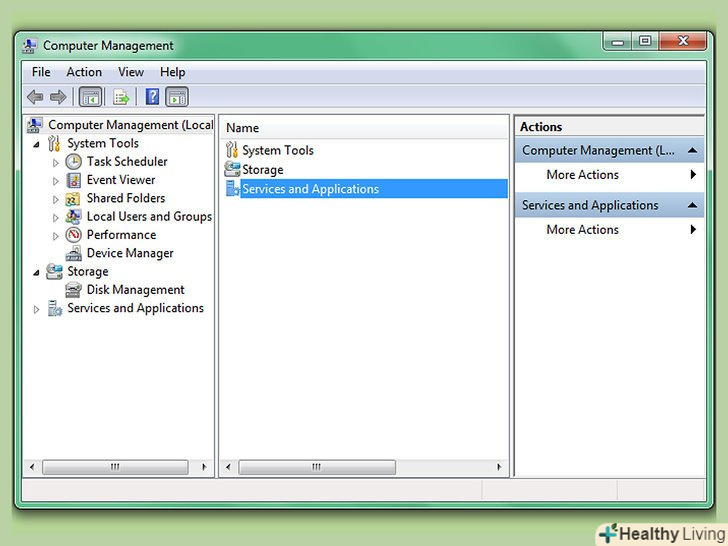This screenshot has width=728, height=546.
Task: Select Event Viewer in the tree
Action: pos(121,180)
